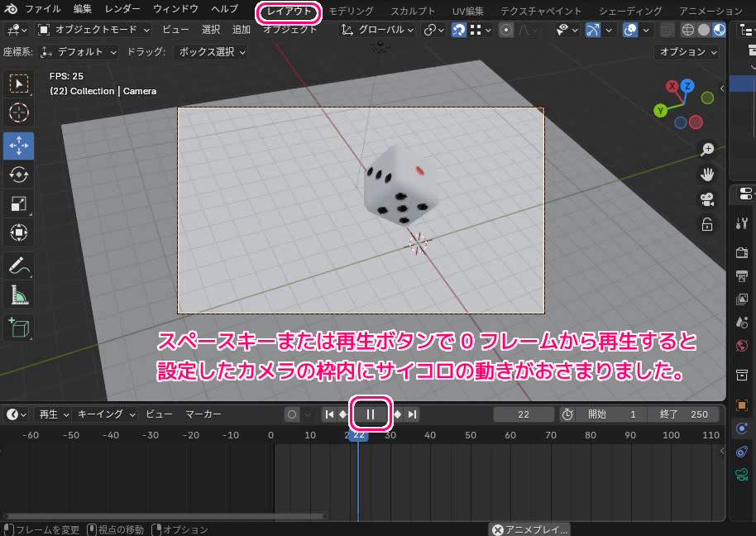The image size is (756, 536).
Task: Select the Add Cube tool
Action: click(x=18, y=328)
